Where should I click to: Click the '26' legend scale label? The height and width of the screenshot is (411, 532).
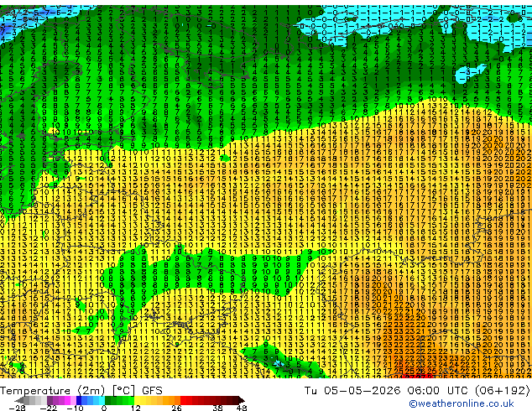[x=176, y=408]
